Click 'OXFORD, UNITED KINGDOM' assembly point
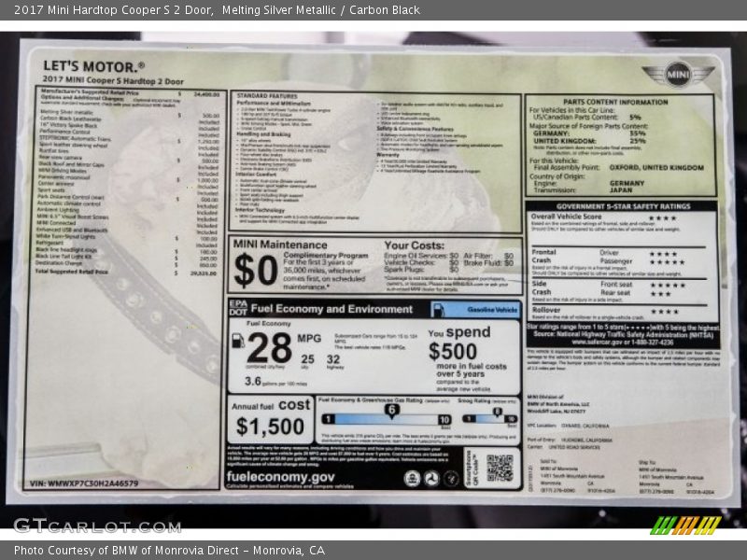This screenshot has width=747, height=560. pyautogui.click(x=656, y=168)
